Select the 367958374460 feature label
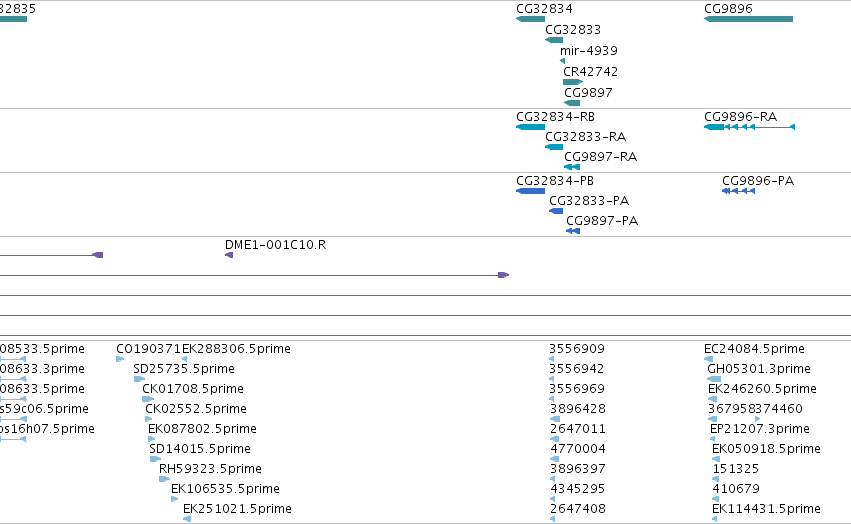The image size is (851, 524). point(755,409)
